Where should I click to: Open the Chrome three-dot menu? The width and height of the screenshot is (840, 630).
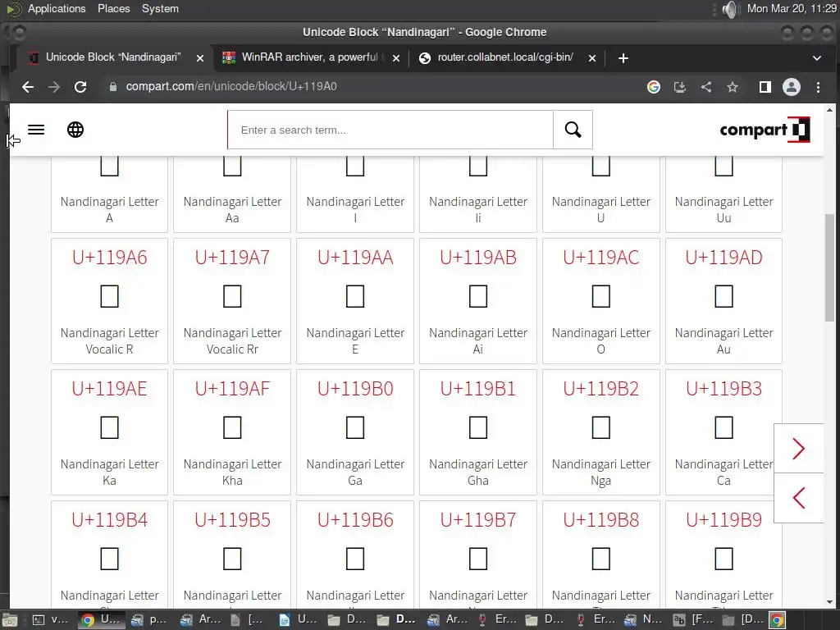point(818,87)
